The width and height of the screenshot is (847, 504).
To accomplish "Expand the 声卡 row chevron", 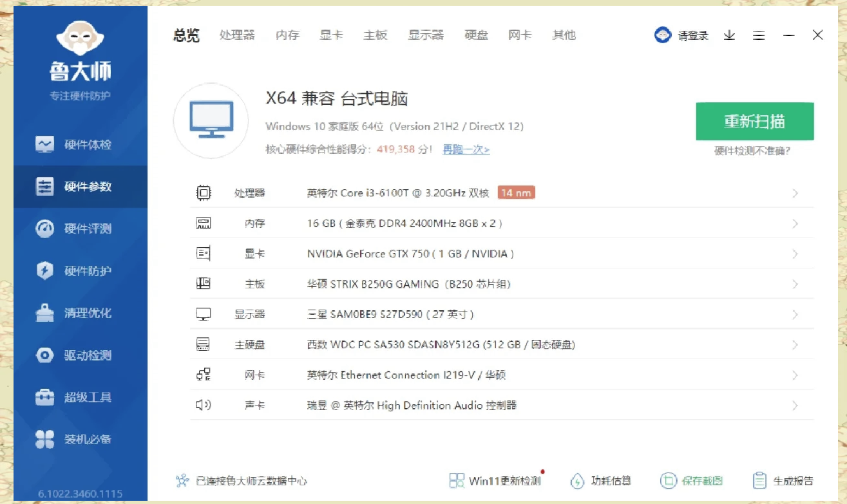I will [795, 405].
